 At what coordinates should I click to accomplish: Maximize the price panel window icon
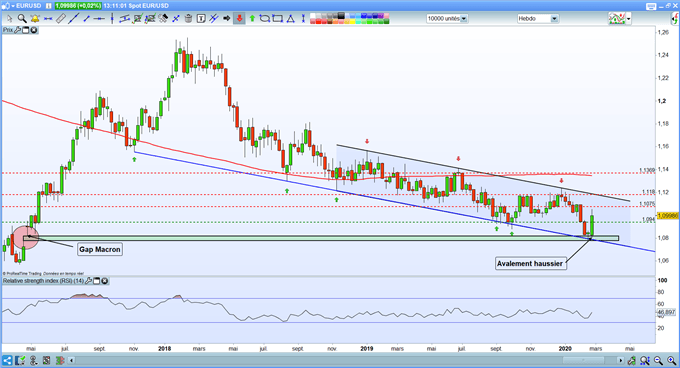point(25,30)
